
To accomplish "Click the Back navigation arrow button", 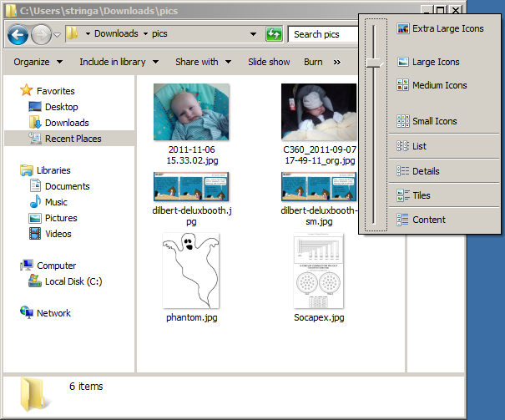I will (18, 34).
